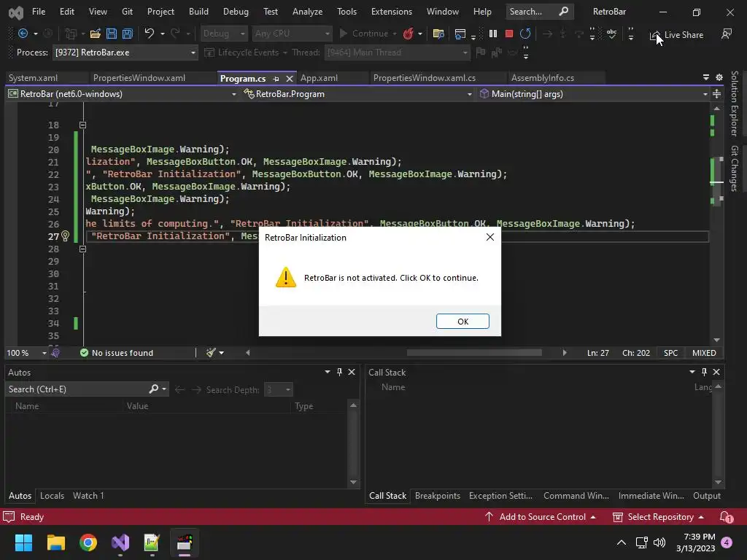Switch to the AssemblyInfo.cs tab

[542, 78]
